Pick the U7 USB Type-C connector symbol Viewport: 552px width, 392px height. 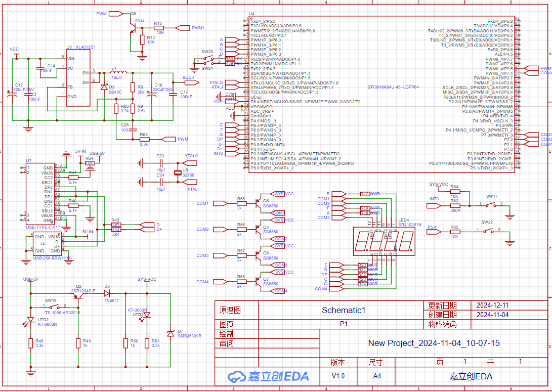[40, 194]
